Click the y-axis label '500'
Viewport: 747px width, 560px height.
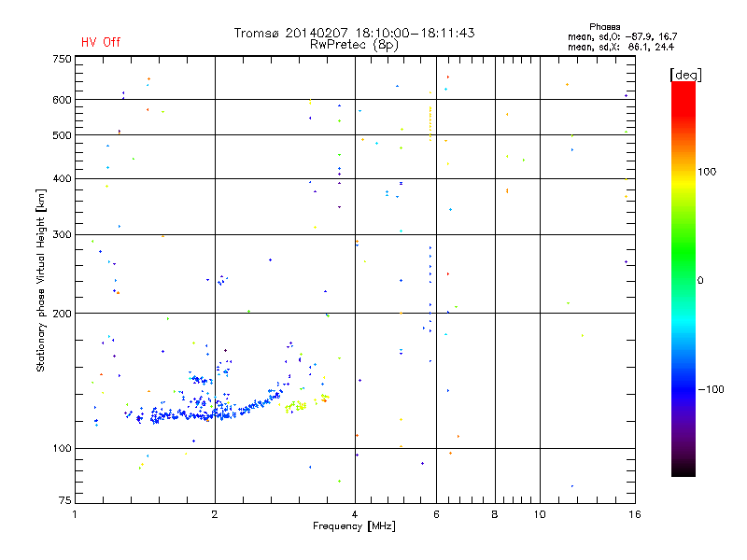(62, 135)
